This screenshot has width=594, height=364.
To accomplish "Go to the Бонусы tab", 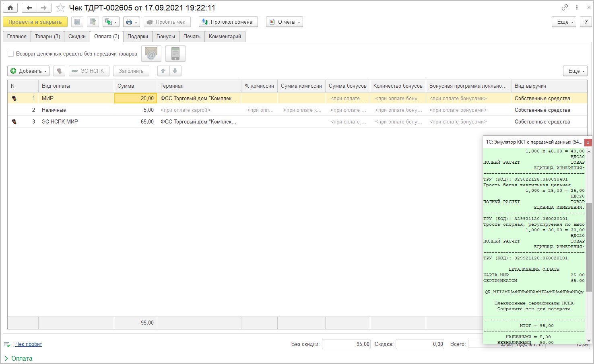I will [166, 37].
